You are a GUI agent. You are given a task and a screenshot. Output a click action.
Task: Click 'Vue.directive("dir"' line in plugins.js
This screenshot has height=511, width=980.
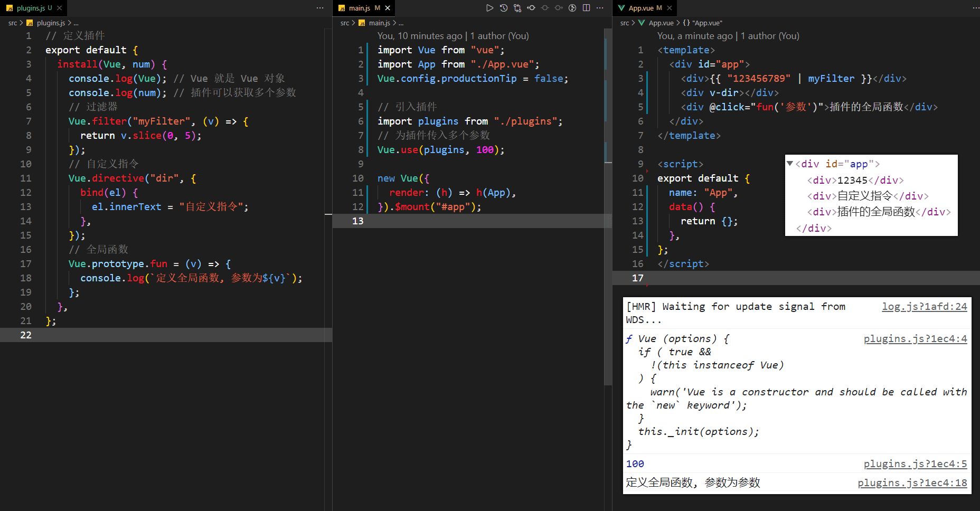[x=133, y=178]
